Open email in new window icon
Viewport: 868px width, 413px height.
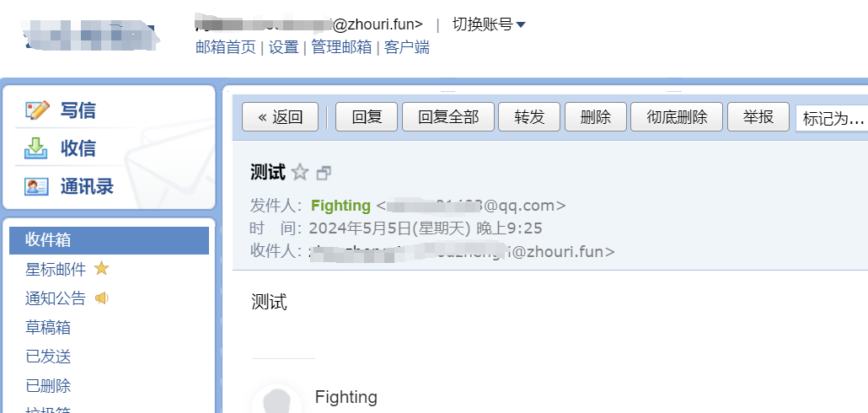point(324,174)
